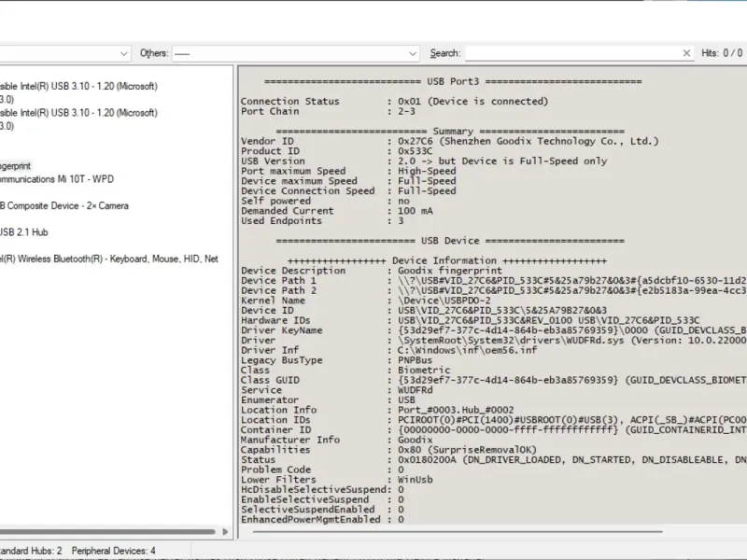Click the Peripheral Devices: 4 status entry
Screen dimensions: 747x560
pos(113,551)
